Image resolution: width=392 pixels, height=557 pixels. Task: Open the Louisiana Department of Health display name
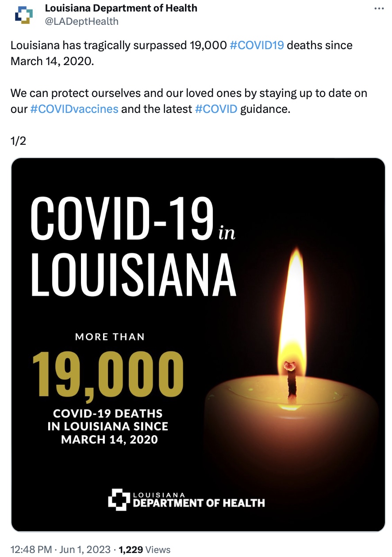[x=121, y=8]
